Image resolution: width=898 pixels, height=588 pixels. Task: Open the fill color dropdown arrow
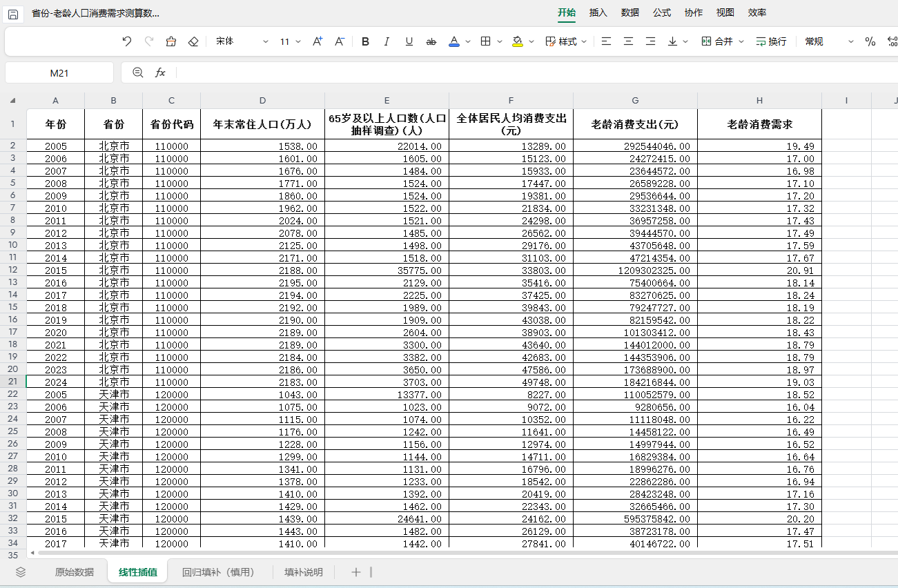pyautogui.click(x=531, y=41)
